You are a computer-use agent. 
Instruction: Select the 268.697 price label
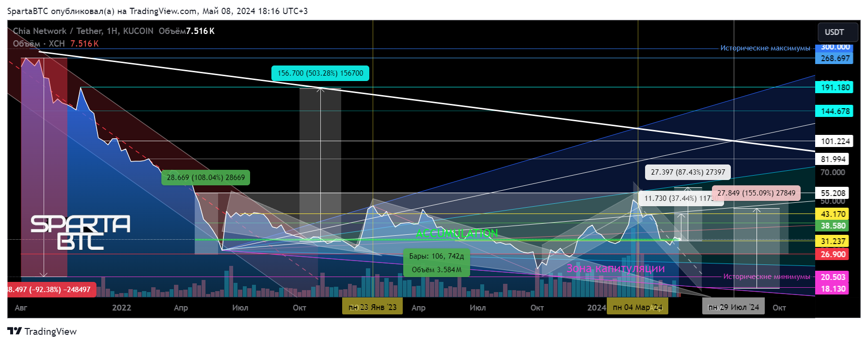[x=835, y=58]
